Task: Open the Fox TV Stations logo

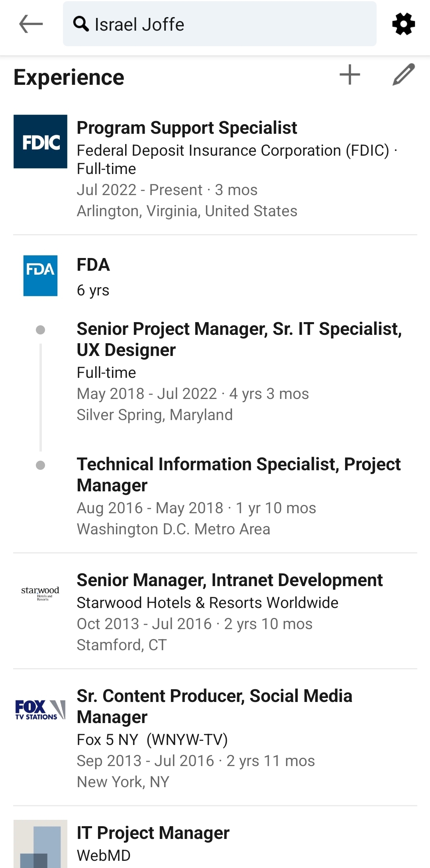Action: point(40,710)
